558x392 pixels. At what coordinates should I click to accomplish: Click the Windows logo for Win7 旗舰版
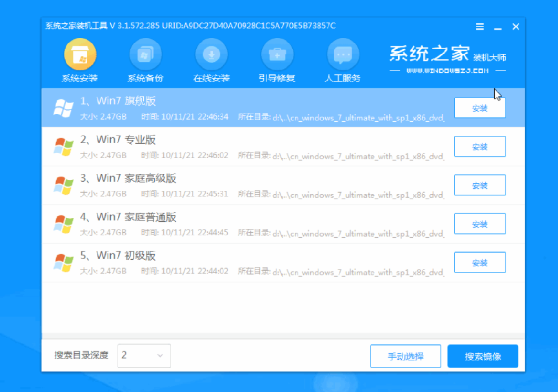coord(63,108)
